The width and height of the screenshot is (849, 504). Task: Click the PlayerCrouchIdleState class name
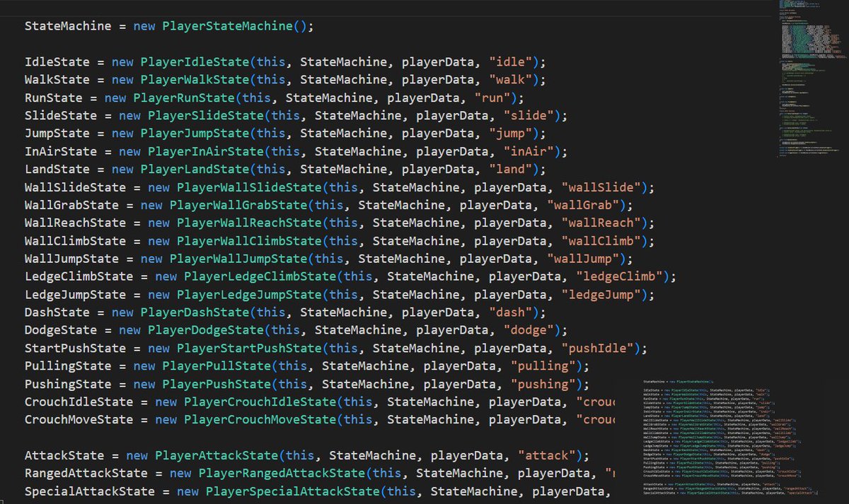260,402
